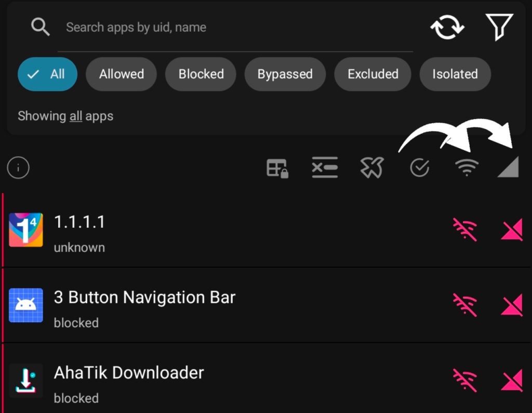Tap the allow-all checkmark circle icon
532x413 pixels.
(419, 167)
